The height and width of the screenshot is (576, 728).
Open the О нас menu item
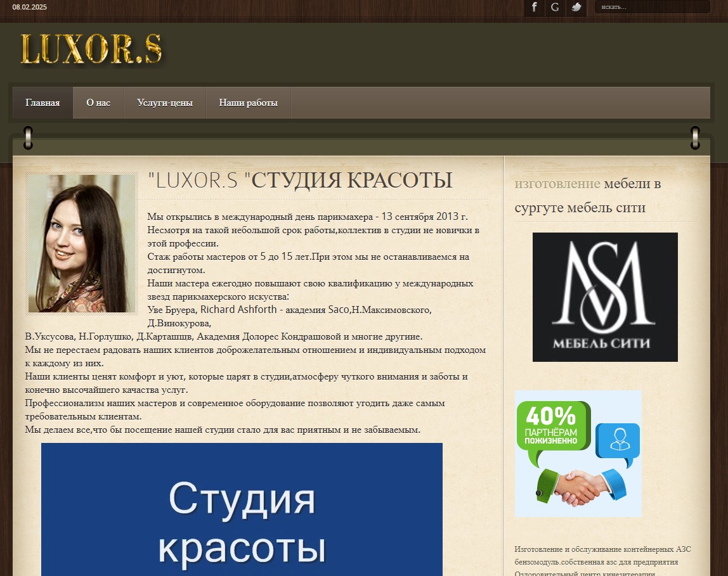[x=98, y=103]
